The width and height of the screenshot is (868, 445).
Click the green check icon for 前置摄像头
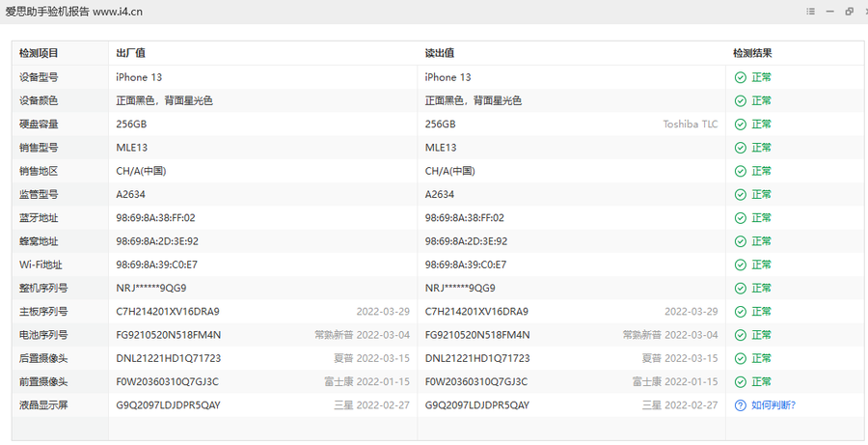[740, 382]
